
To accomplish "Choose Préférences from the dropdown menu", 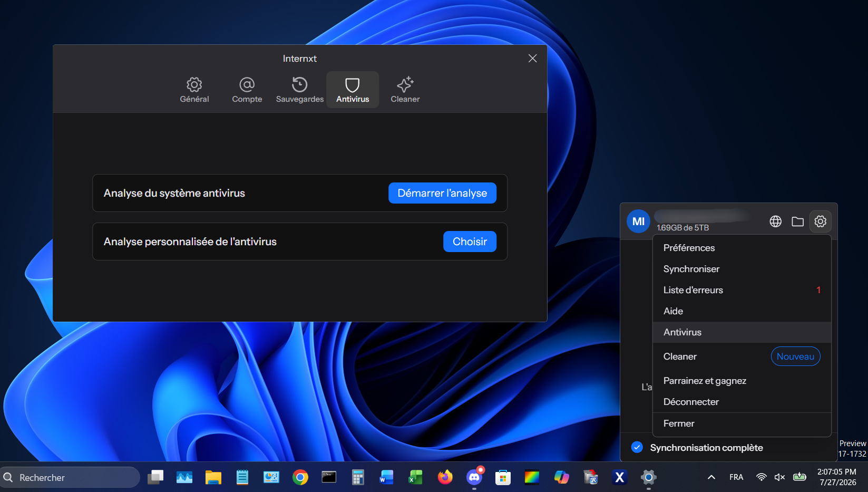I will click(x=742, y=248).
